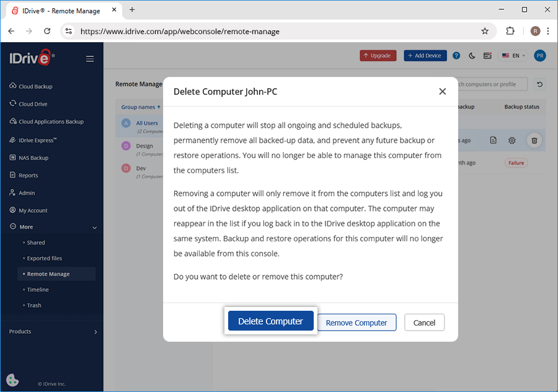
Task: Collapse the More menu chevron
Action: pos(95,228)
